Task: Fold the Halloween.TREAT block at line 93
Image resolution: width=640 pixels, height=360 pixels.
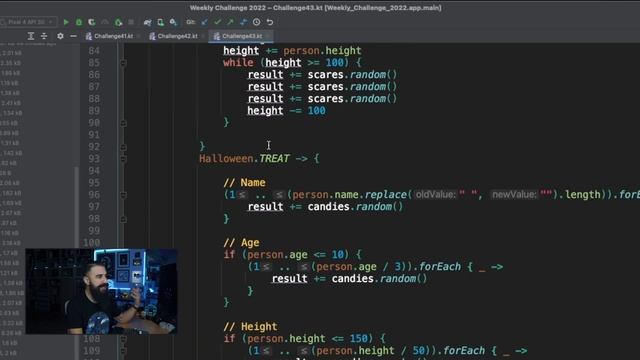Action: point(123,159)
